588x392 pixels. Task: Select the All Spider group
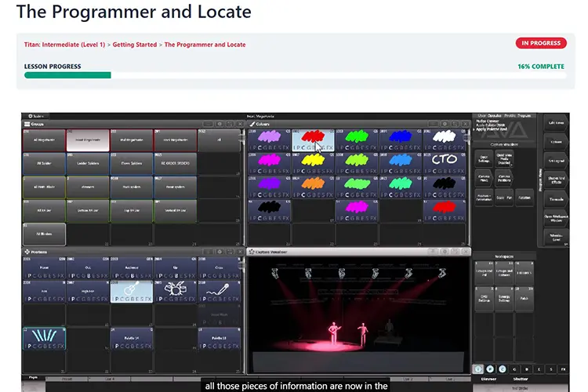(x=44, y=164)
